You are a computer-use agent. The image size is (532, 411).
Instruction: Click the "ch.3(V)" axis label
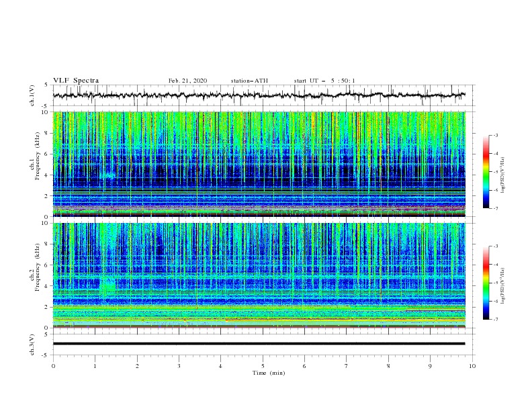coord(32,345)
